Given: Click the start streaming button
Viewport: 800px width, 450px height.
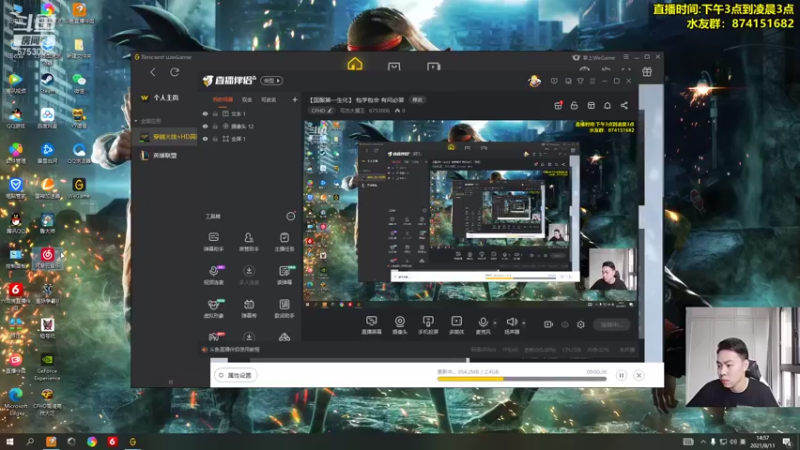Looking at the screenshot, I should coord(611,324).
